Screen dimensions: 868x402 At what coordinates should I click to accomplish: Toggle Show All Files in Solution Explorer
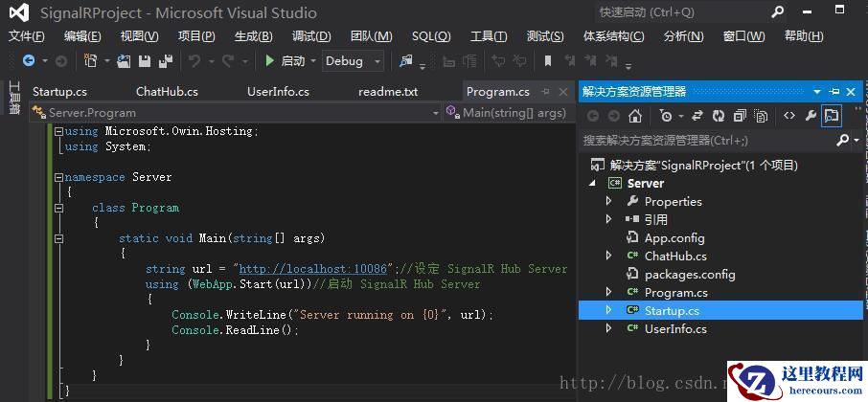click(761, 116)
